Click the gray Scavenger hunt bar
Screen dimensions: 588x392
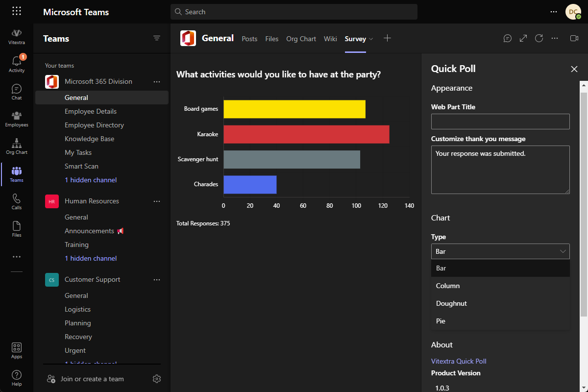click(292, 159)
